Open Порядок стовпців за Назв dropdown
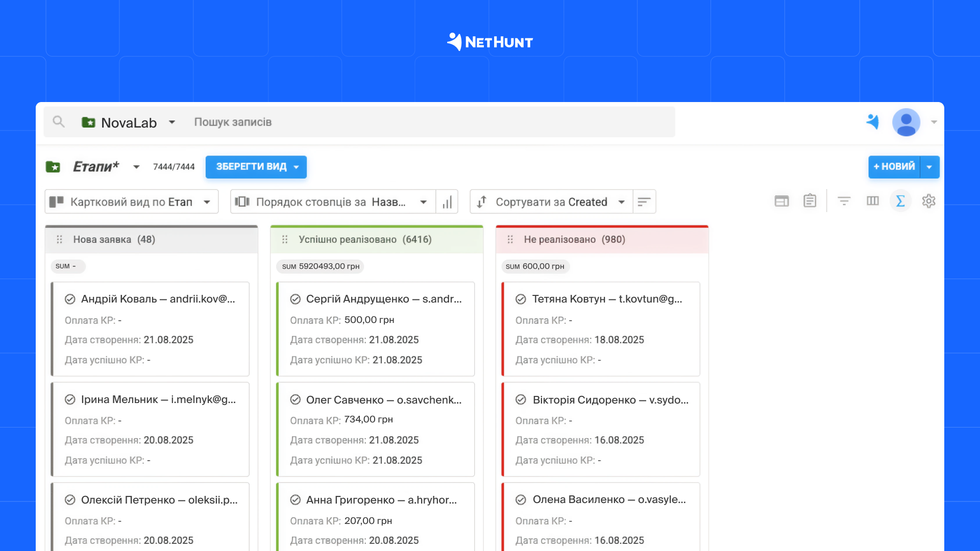The height and width of the screenshot is (551, 980). tap(333, 202)
